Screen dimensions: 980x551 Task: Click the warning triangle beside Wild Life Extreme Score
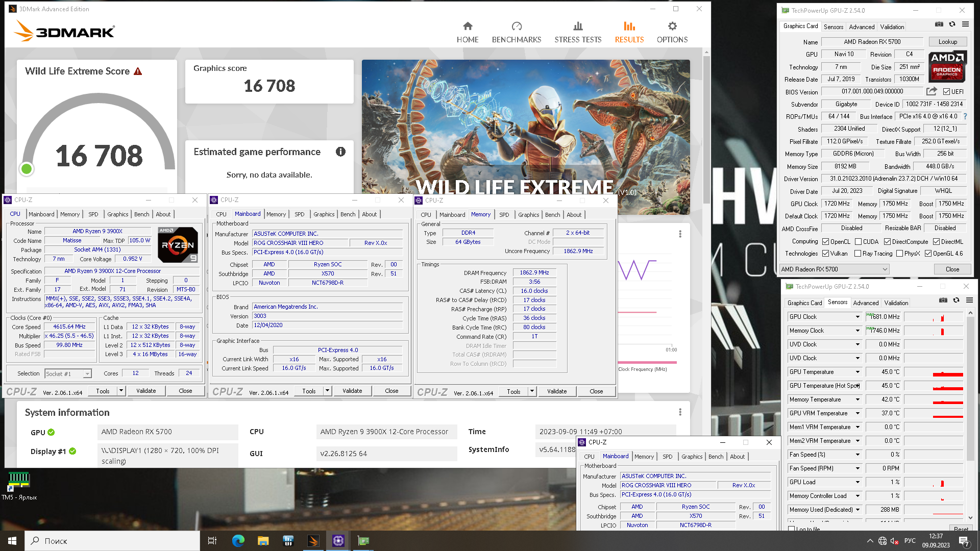(138, 71)
